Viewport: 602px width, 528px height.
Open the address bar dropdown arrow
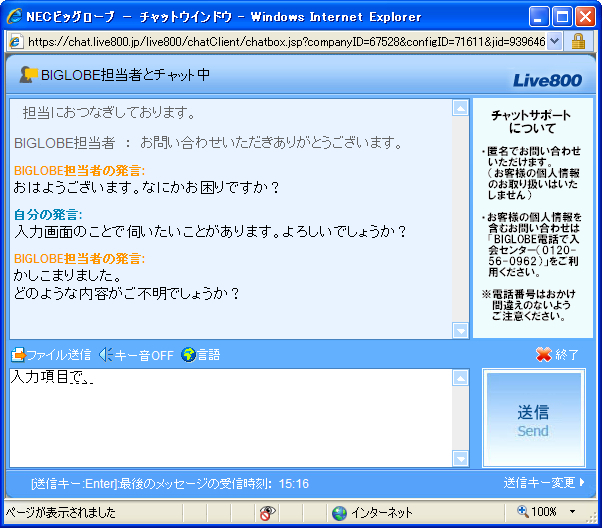(554, 41)
